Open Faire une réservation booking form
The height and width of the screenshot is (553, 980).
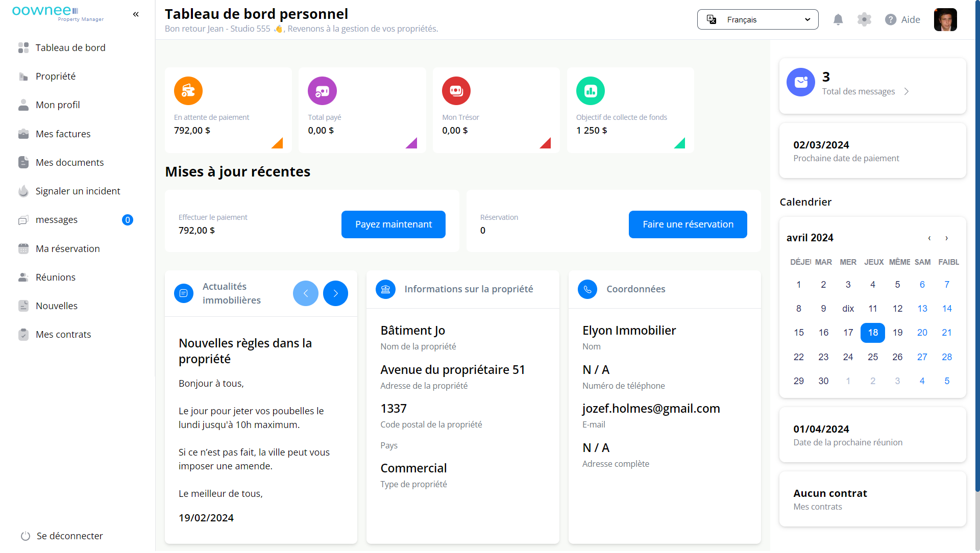click(x=688, y=224)
